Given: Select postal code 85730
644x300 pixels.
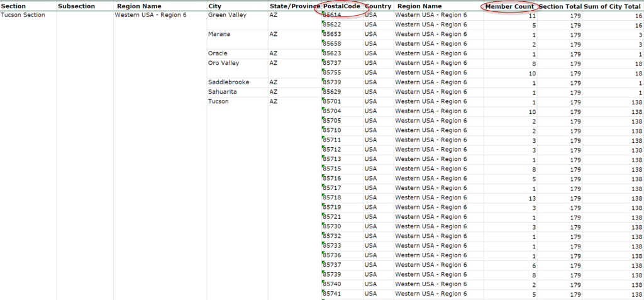Looking at the screenshot, I should (x=332, y=226).
